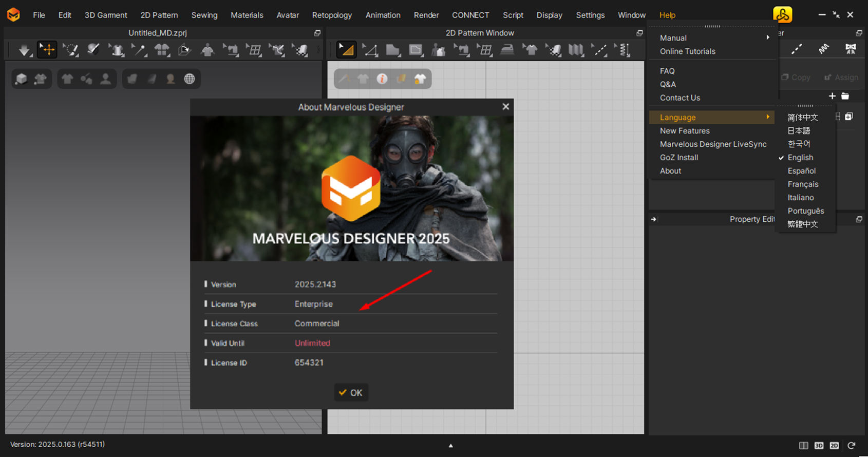Click the License ID value 654321
The width and height of the screenshot is (868, 457).
[309, 363]
